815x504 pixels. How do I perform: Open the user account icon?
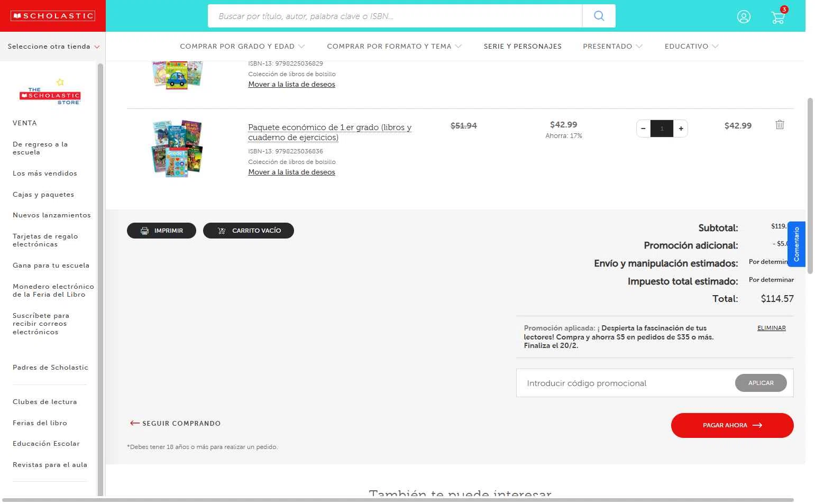pyautogui.click(x=744, y=17)
